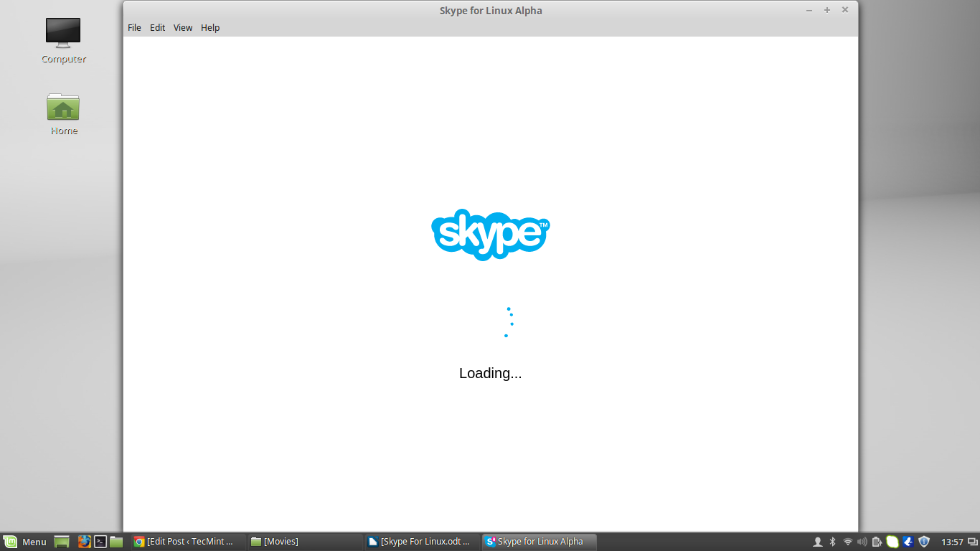Switch to the Movies folder window
980x551 pixels.
[x=305, y=542]
